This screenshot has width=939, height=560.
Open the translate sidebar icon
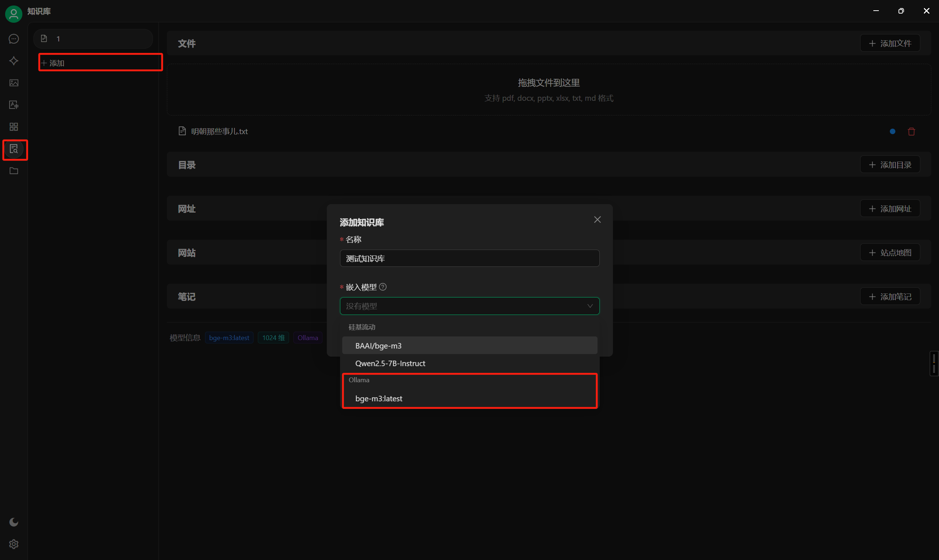pyautogui.click(x=14, y=105)
